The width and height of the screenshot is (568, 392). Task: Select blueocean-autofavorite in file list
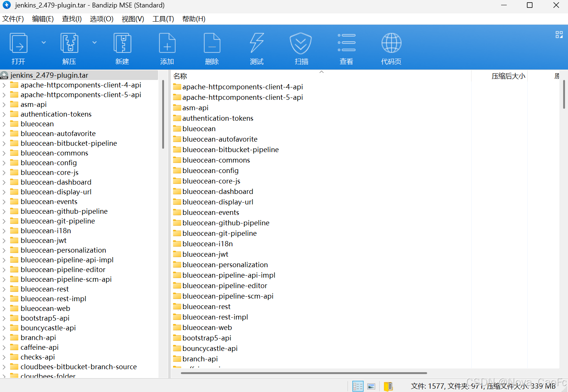coord(220,139)
